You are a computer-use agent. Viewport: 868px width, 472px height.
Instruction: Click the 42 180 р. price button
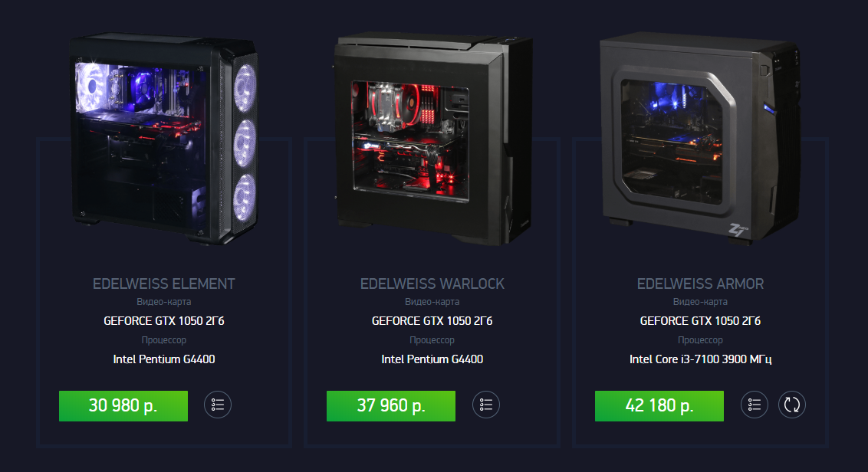659,405
